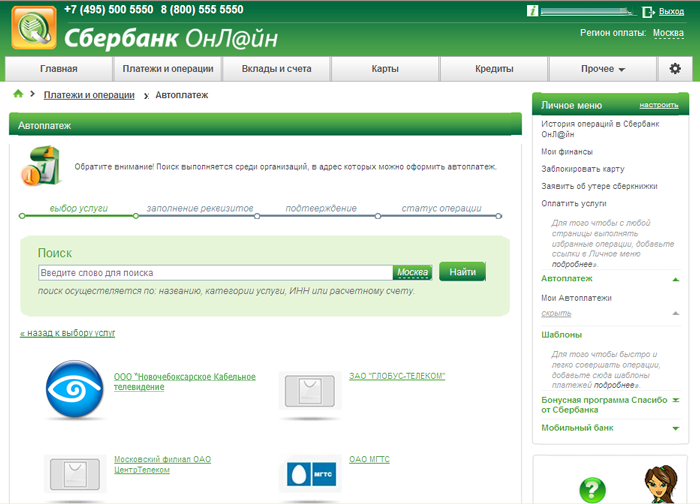Image resolution: width=700 pixels, height=504 pixels.
Task: Click the Sberbank Online logo icon
Action: pyautogui.click(x=34, y=28)
